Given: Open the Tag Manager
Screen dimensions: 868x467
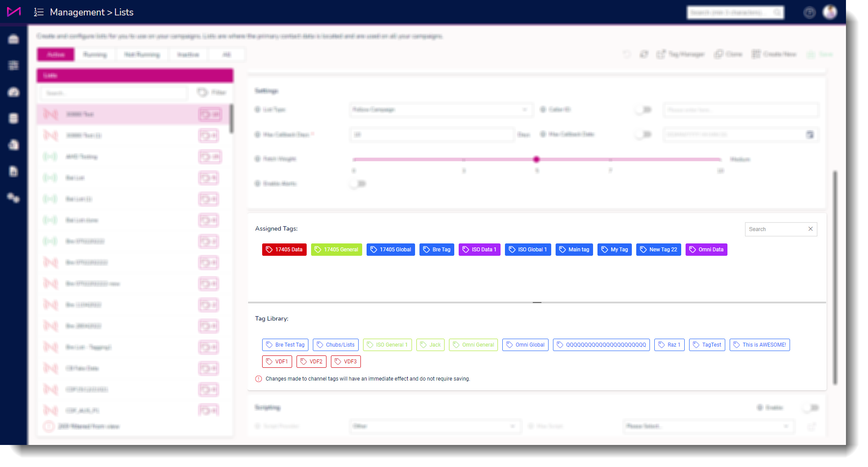Looking at the screenshot, I should (681, 54).
